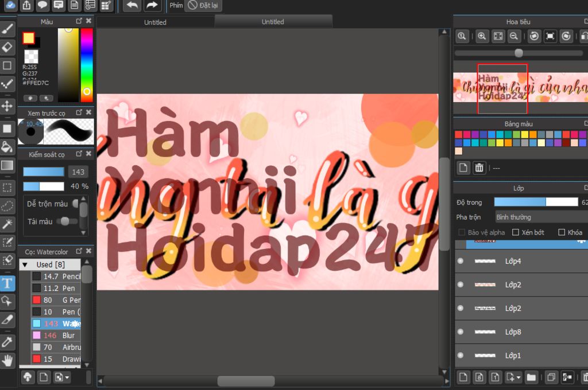This screenshot has width=588, height=390.
Task: Duplicate the current layer
Action: [551, 377]
